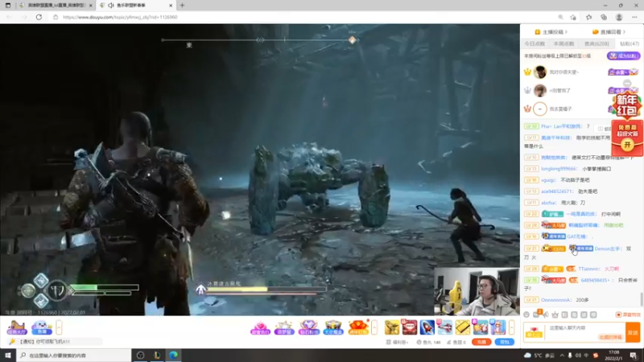Open 直播回看 replay link

coord(609,32)
